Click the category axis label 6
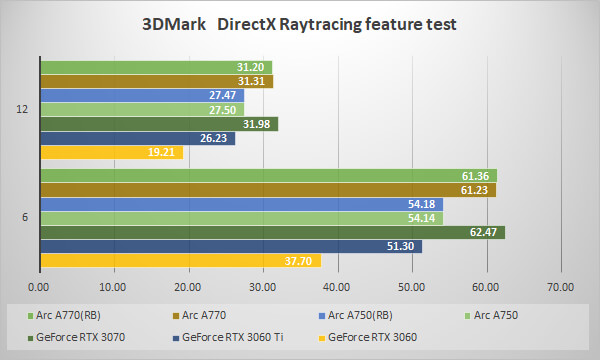The height and width of the screenshot is (360, 600). (x=25, y=218)
